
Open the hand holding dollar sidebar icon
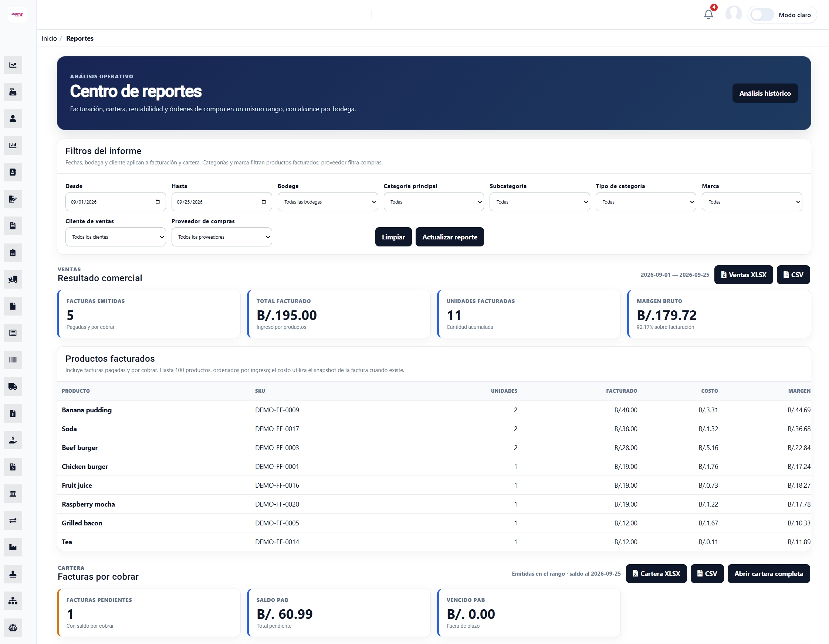pyautogui.click(x=13, y=440)
